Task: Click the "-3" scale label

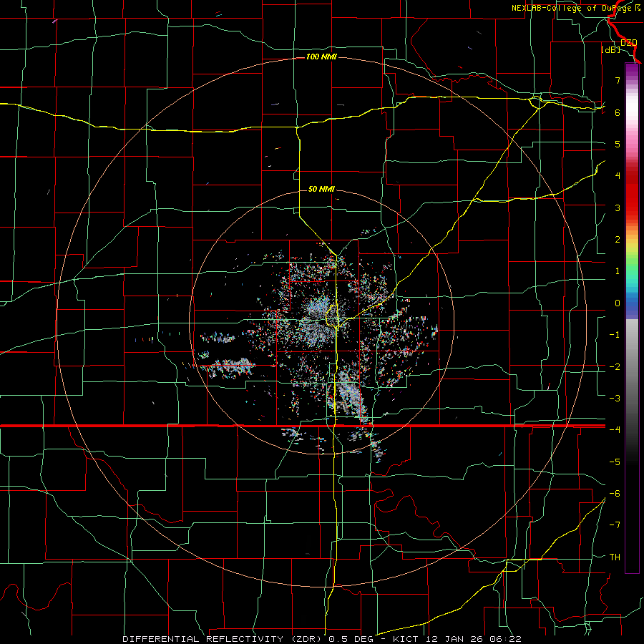Action: (x=615, y=398)
